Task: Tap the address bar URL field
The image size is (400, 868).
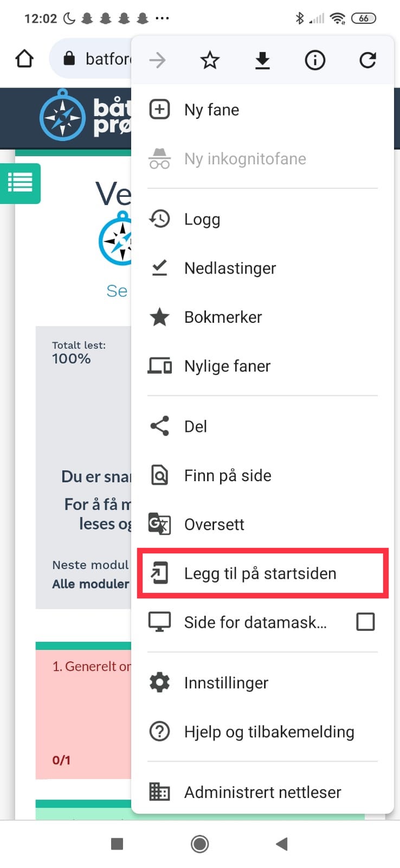Action: point(91,59)
